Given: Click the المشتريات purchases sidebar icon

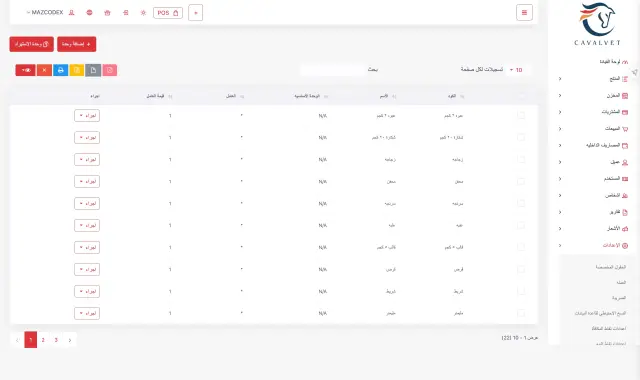Looking at the screenshot, I should click(625, 112).
